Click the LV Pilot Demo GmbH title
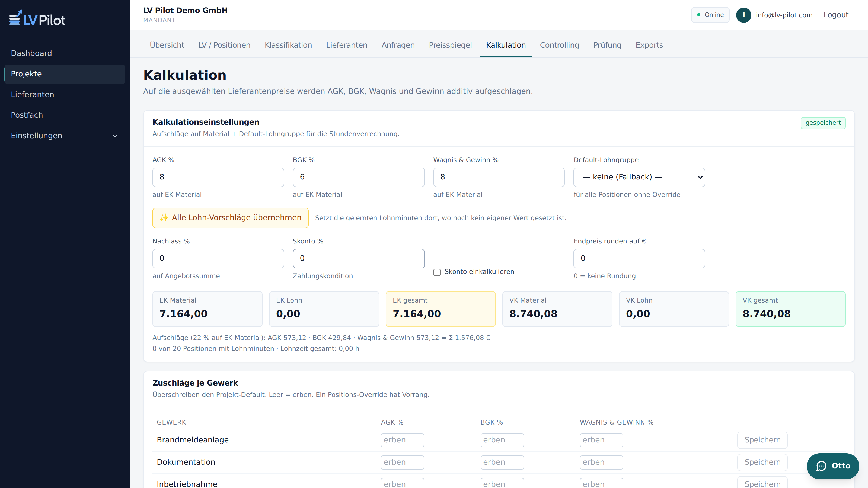Screen dimensions: 868x488 185,10
